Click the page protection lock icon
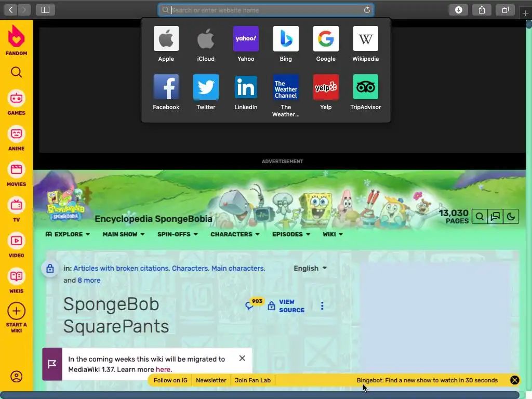 [50, 269]
